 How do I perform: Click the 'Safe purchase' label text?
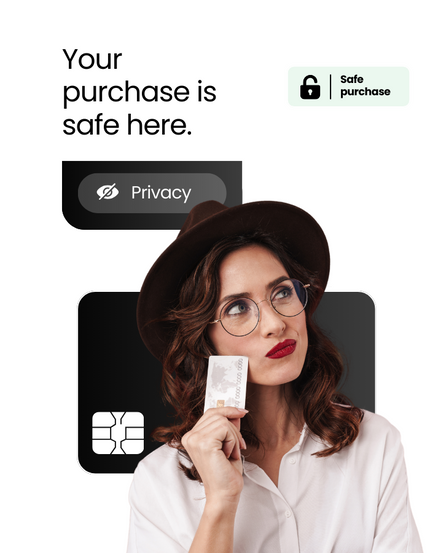pyautogui.click(x=365, y=86)
